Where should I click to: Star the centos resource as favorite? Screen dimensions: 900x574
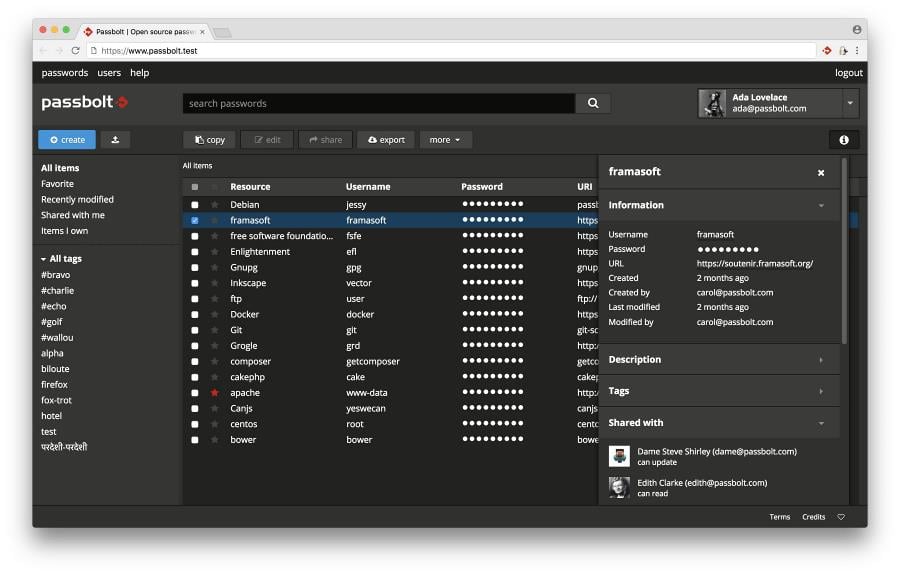click(x=215, y=424)
